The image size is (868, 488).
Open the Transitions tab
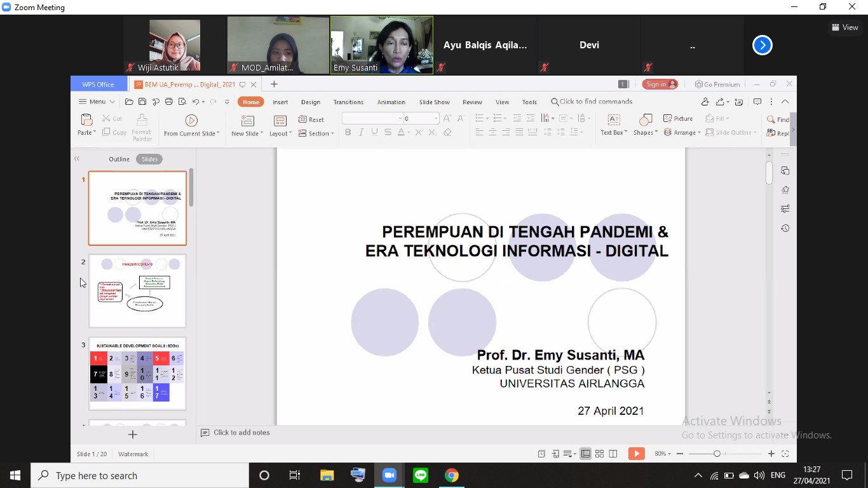tap(348, 102)
